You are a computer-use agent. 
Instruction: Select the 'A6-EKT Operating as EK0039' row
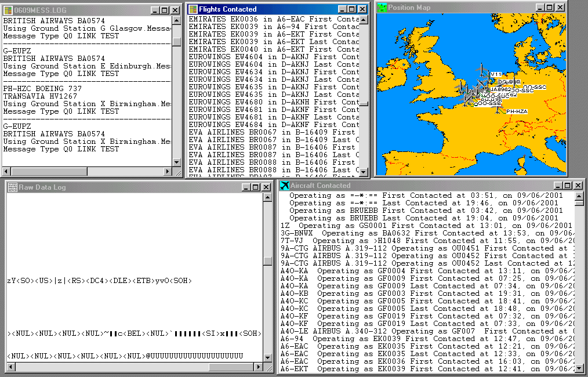click(427, 369)
